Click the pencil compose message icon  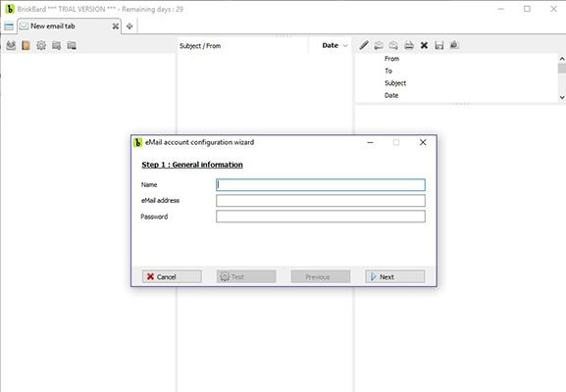pos(364,45)
